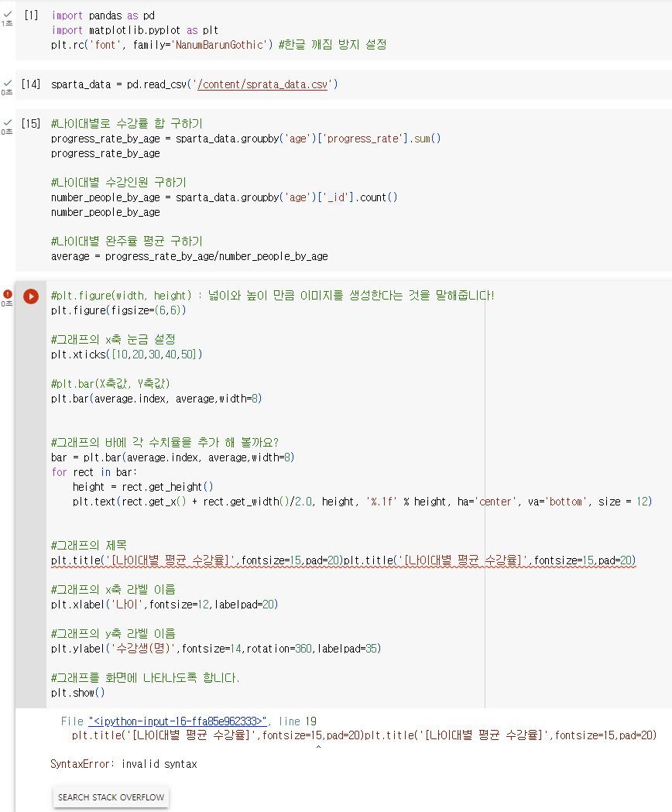Click the 'for rect in bar:' line
Screen dimensions: 672x812
pos(94,472)
